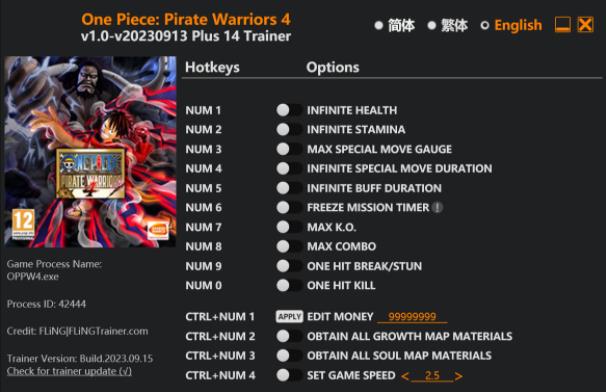Select the 简体 language option
Screen dimensions: 606x392
[x=395, y=26]
